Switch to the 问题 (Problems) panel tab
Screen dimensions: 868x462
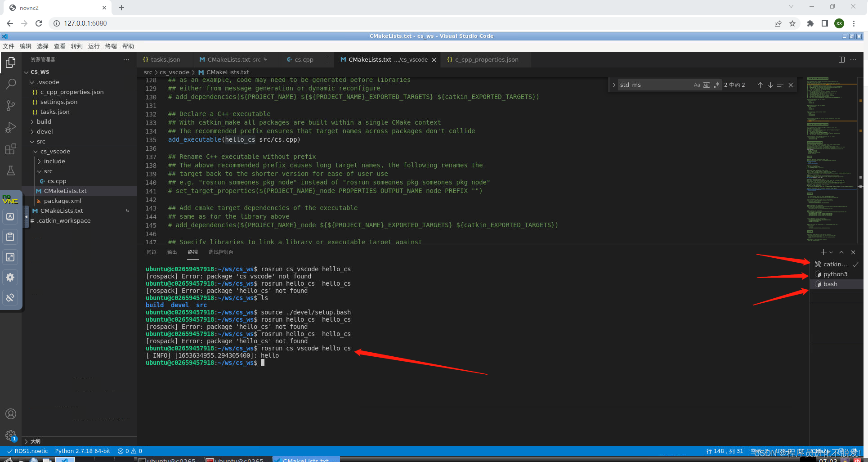tap(152, 252)
